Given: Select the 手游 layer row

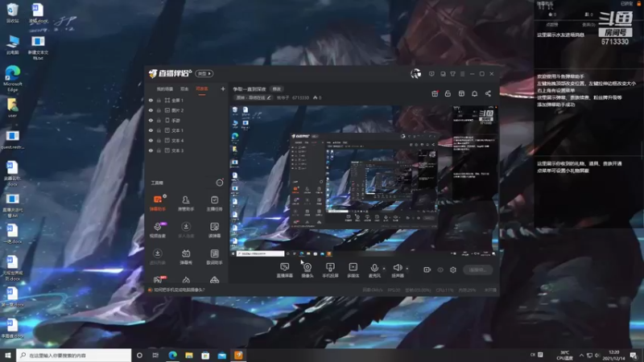Looking at the screenshot, I should tap(187, 120).
